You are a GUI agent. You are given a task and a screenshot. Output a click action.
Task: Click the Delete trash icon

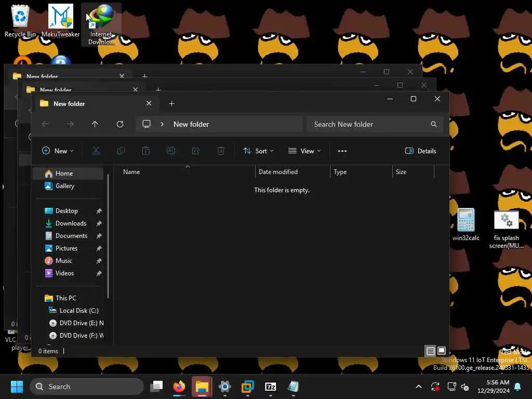click(x=220, y=151)
